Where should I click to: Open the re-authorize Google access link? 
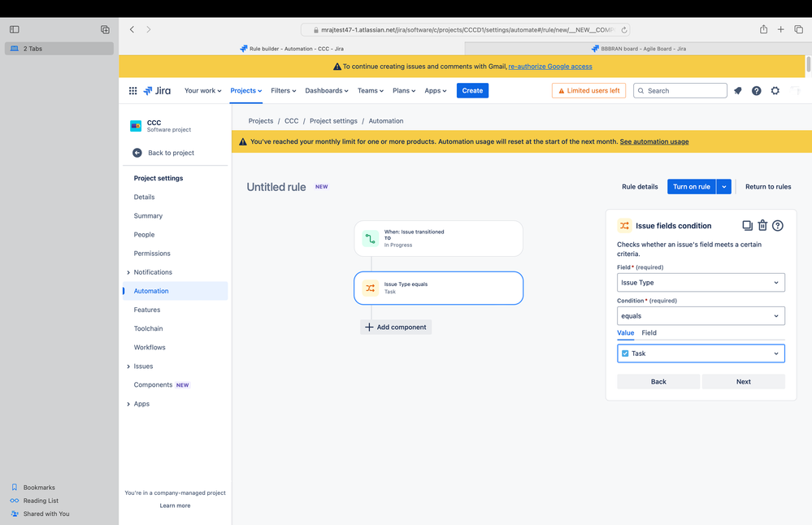pos(550,67)
